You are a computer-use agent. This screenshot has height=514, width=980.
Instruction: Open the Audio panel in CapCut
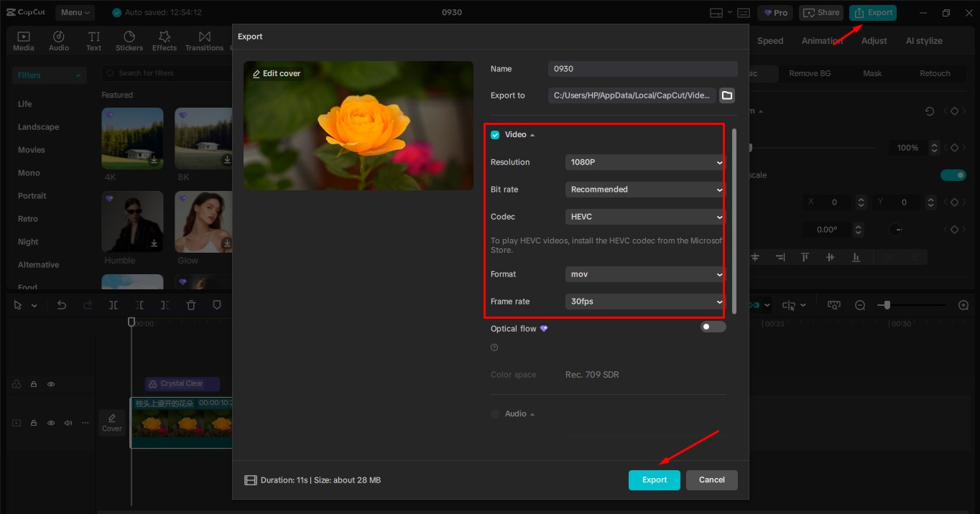[x=58, y=39]
